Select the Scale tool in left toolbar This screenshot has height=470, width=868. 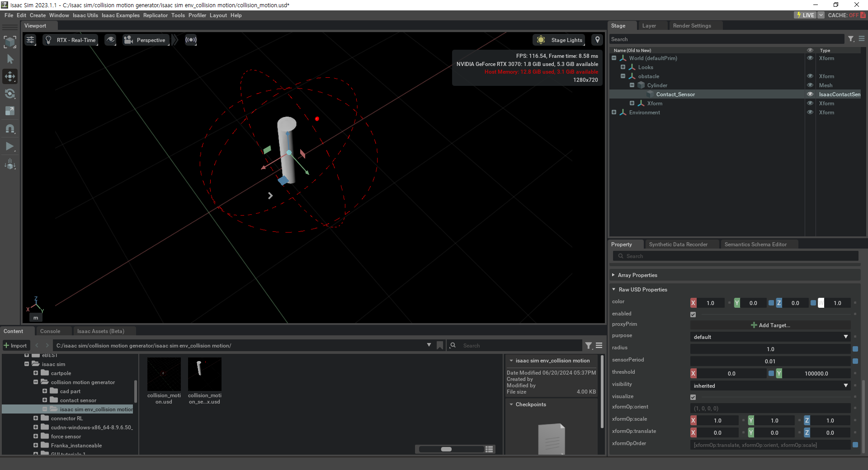coord(10,111)
